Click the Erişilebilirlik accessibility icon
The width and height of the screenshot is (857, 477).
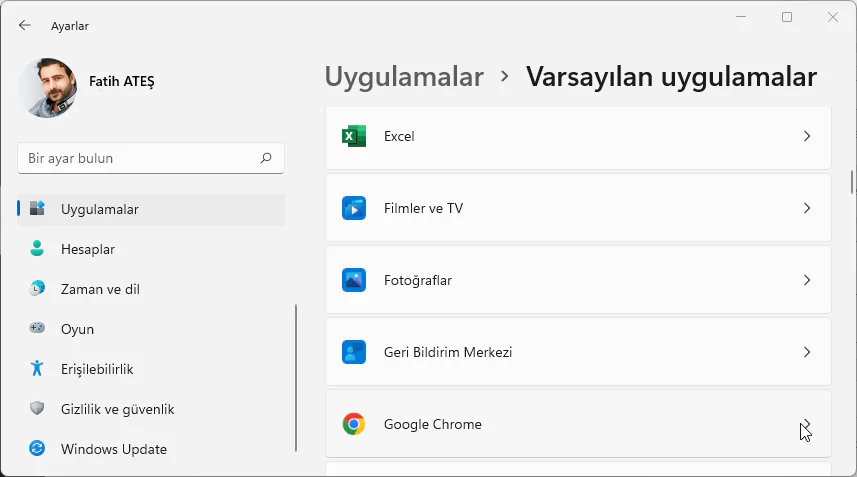(x=37, y=369)
